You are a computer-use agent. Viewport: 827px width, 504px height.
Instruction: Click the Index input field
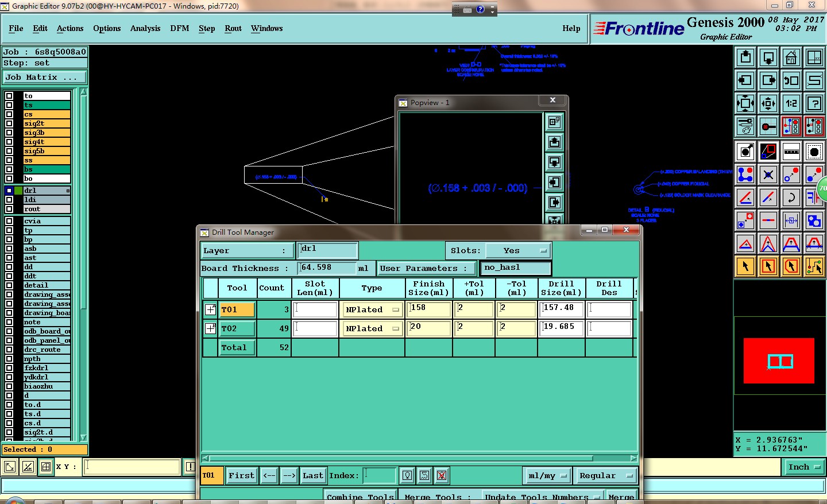click(x=380, y=475)
